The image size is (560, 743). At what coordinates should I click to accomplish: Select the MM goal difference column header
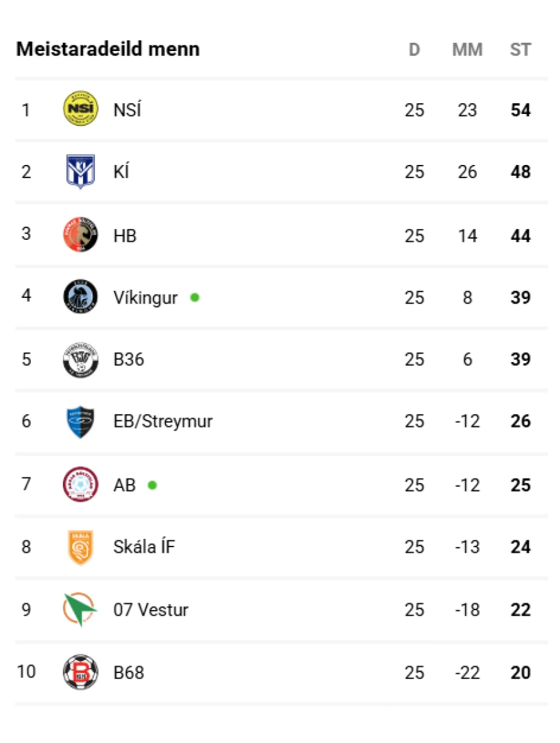point(468,49)
